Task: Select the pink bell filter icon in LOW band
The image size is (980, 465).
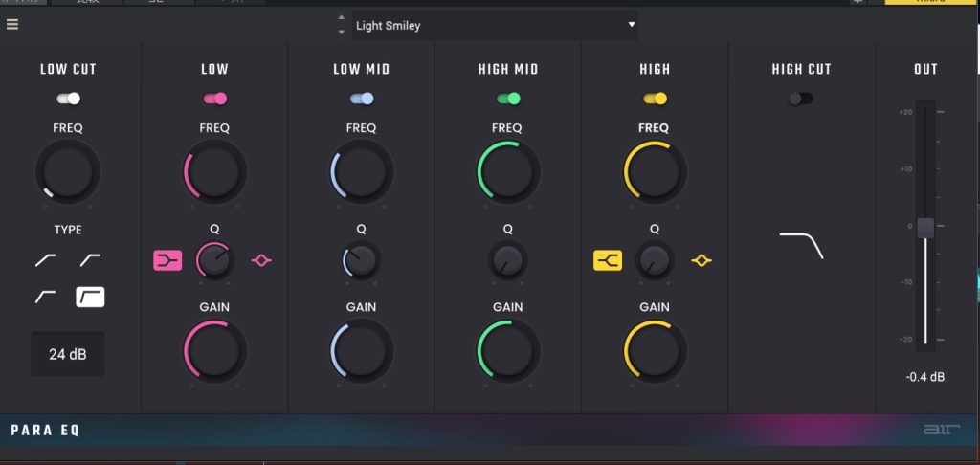Action: 261,259
